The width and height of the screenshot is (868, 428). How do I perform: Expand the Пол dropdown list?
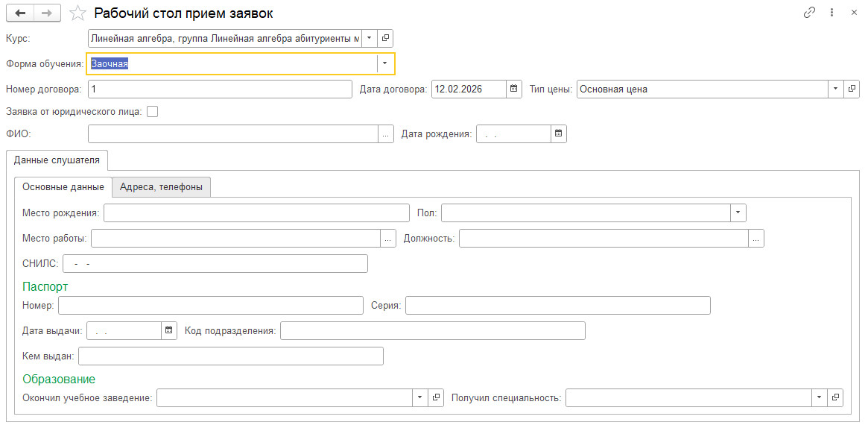pyautogui.click(x=738, y=213)
